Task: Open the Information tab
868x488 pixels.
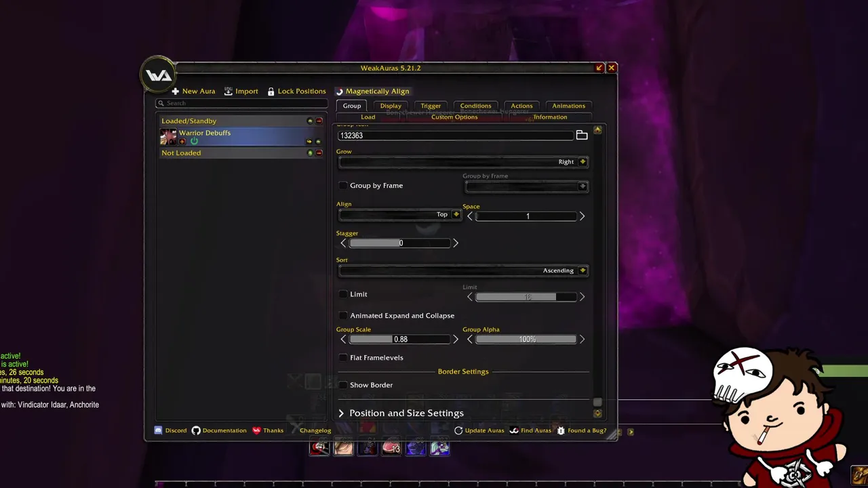Action: click(550, 117)
